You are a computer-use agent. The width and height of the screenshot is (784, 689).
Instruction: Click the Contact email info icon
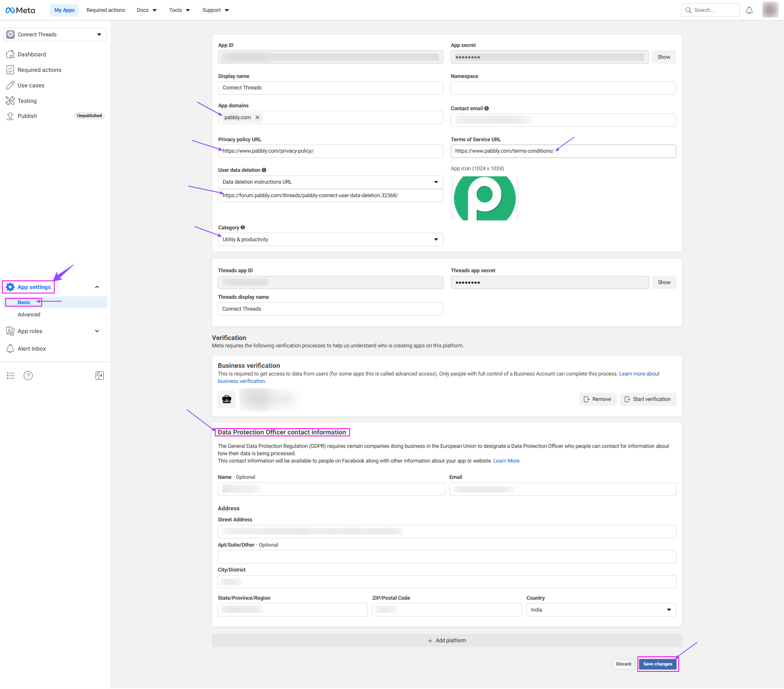(487, 109)
